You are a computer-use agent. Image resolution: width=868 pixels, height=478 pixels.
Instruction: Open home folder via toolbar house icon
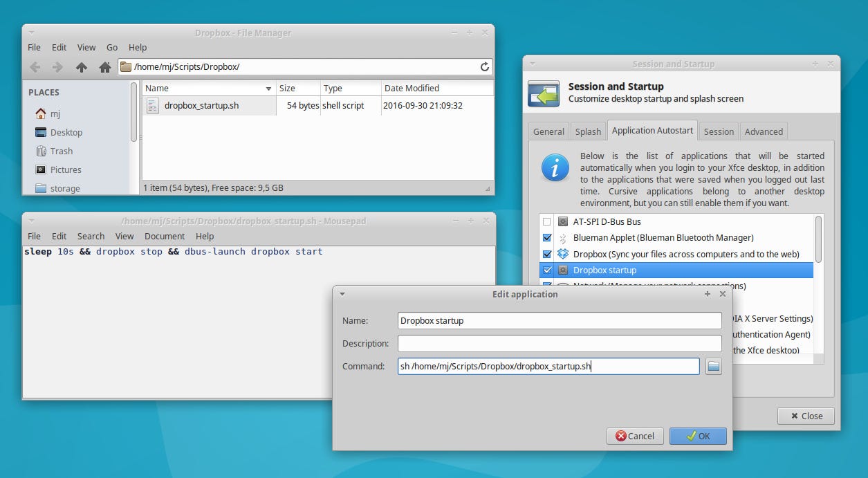pos(105,67)
